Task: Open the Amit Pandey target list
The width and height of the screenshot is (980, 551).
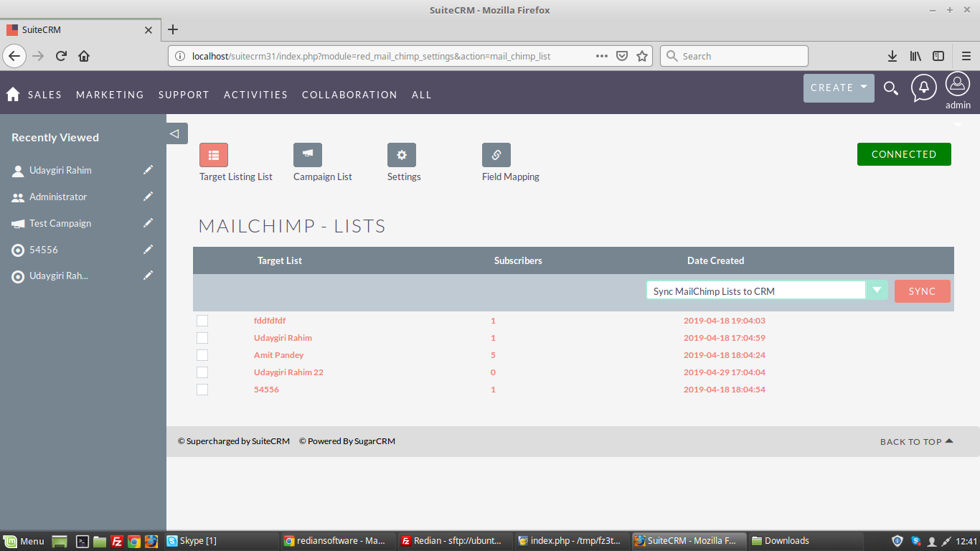Action: click(278, 355)
